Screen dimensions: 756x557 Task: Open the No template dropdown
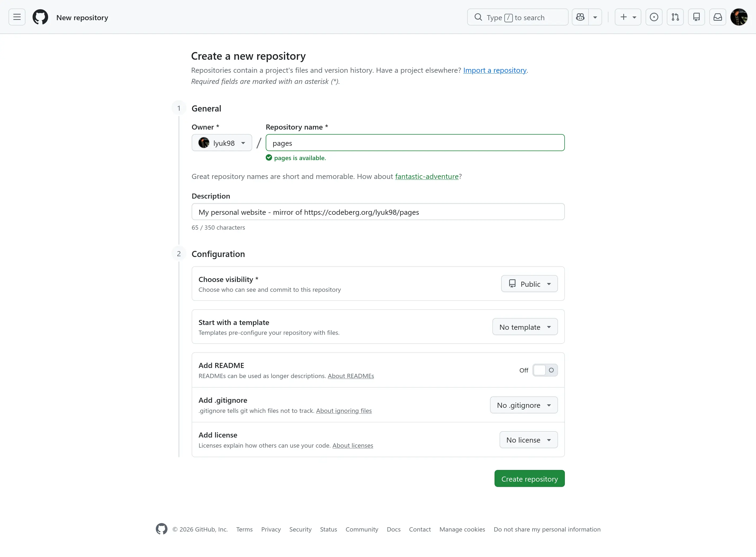click(525, 326)
